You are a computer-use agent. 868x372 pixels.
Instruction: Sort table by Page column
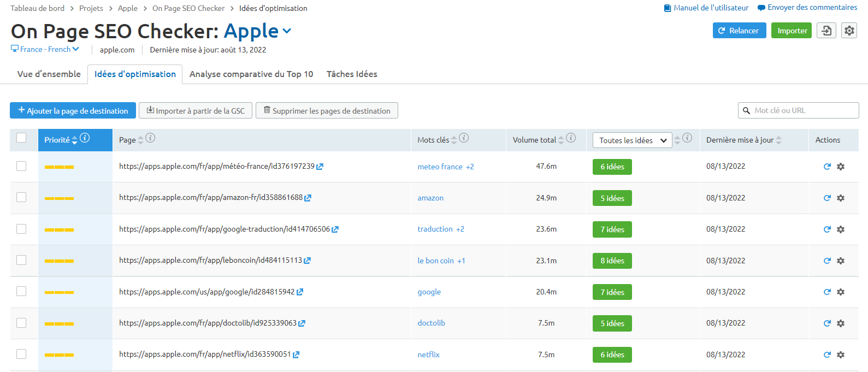140,140
